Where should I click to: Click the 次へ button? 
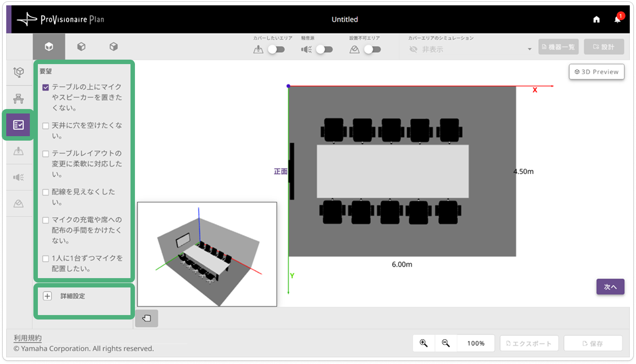click(610, 287)
